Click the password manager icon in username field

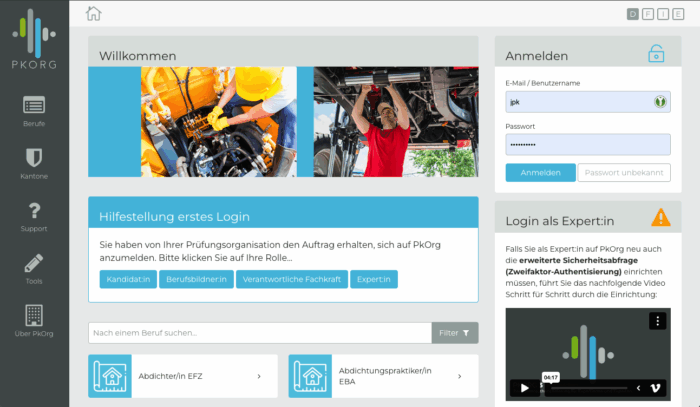(x=660, y=101)
